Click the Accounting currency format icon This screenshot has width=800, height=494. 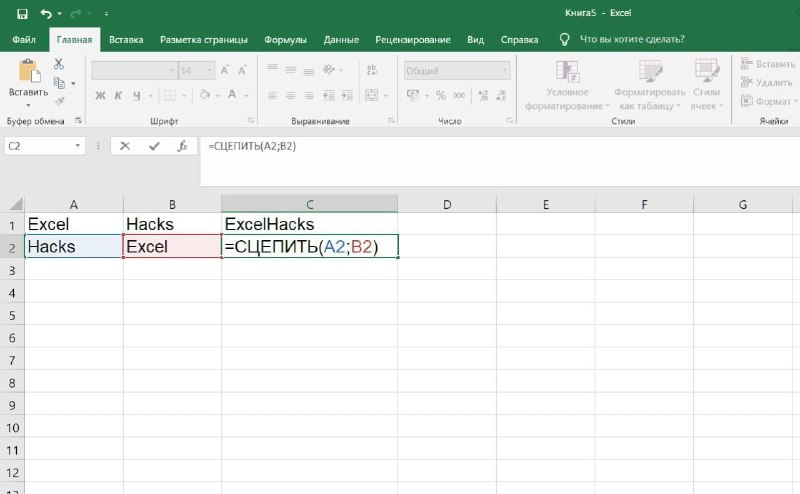click(x=413, y=95)
